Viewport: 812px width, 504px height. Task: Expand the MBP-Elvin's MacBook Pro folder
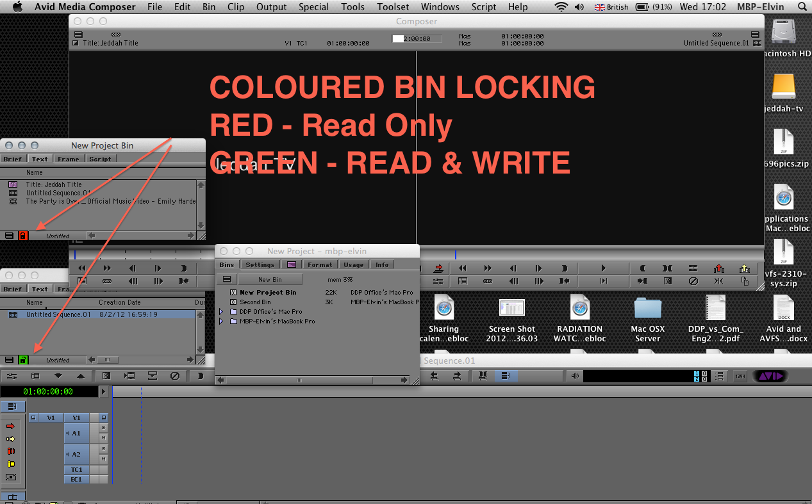point(221,321)
